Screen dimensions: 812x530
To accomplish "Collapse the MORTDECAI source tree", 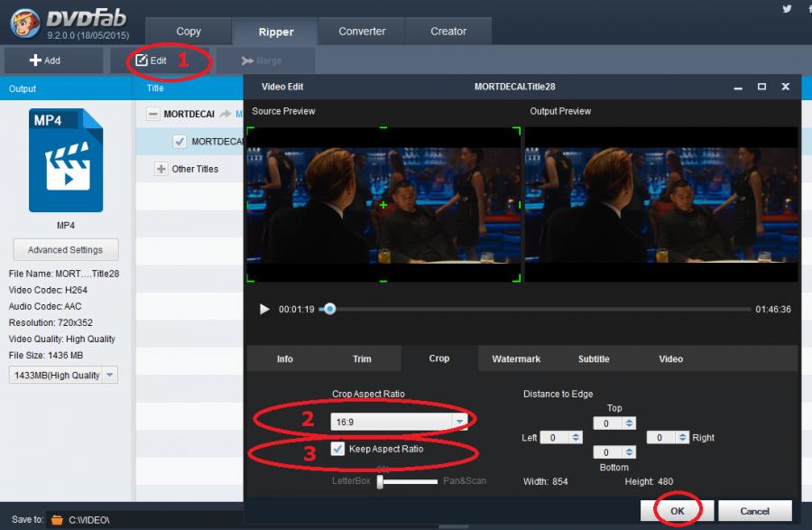I will 152,114.
